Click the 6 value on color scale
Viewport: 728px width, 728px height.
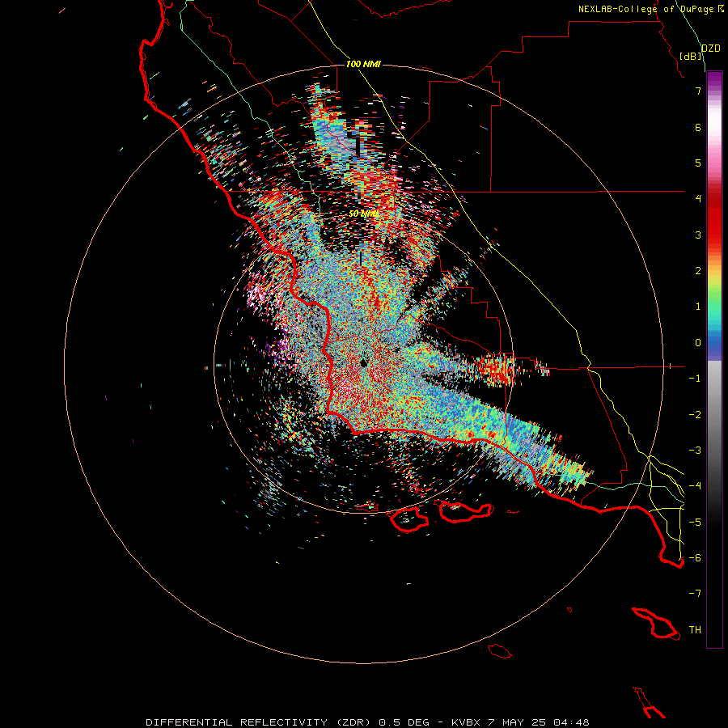click(x=698, y=127)
